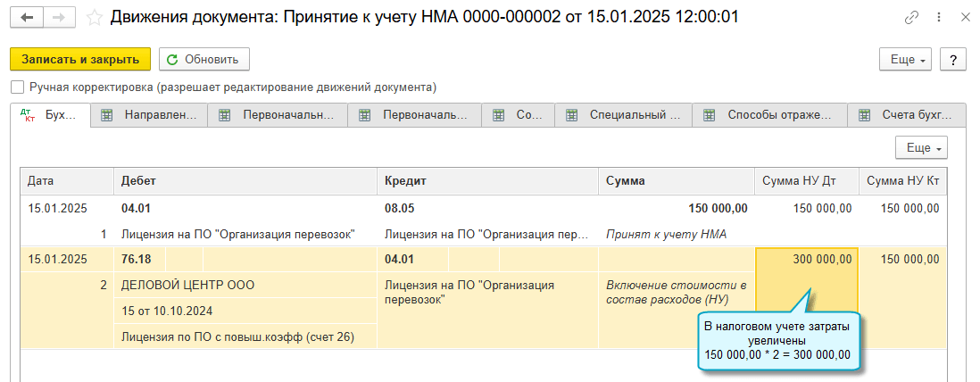Select the 300 000,00 Сумма НУ Дт cell
Screen dimensions: 980x382
point(807,260)
